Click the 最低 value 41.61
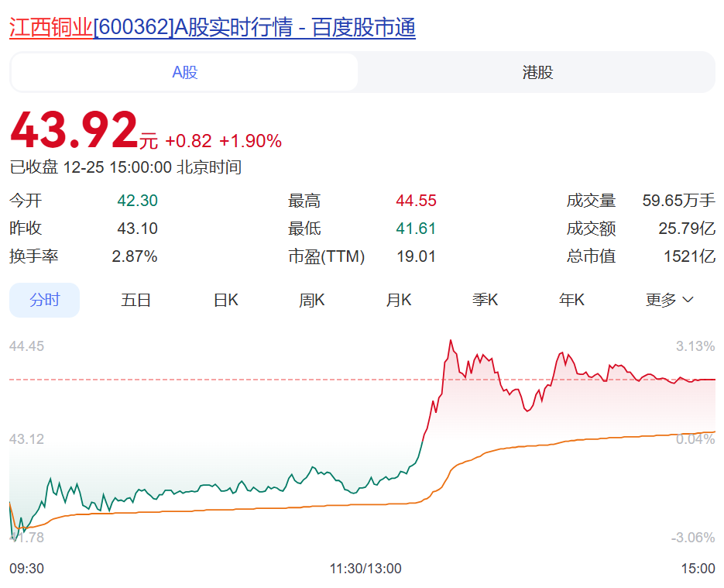This screenshot has width=724, height=588. click(416, 229)
